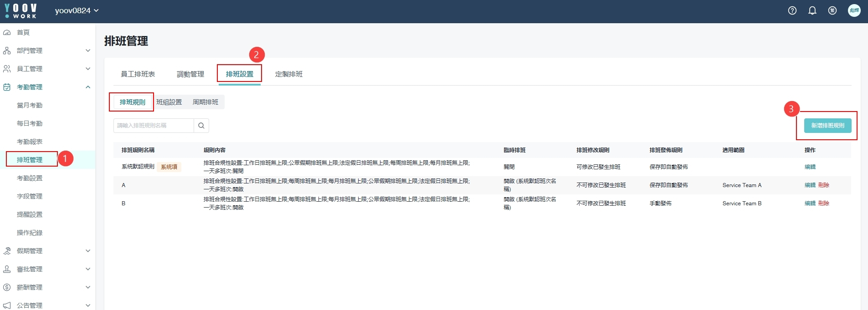Open the user avatar profile menu
The width and height of the screenshot is (868, 310).
[854, 10]
